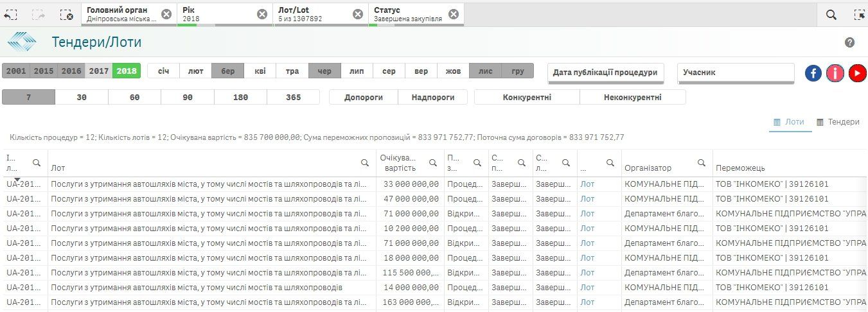Click the blue application logo
The height and width of the screenshot is (312, 868).
pos(22,42)
